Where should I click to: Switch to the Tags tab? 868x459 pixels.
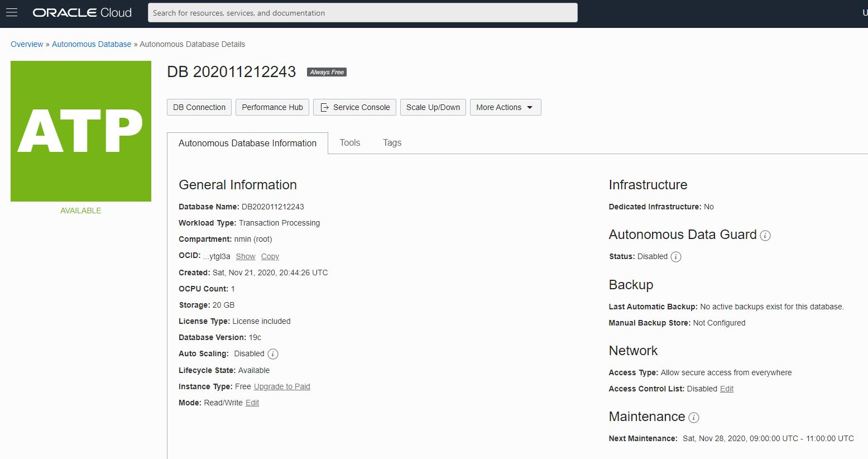tap(392, 143)
